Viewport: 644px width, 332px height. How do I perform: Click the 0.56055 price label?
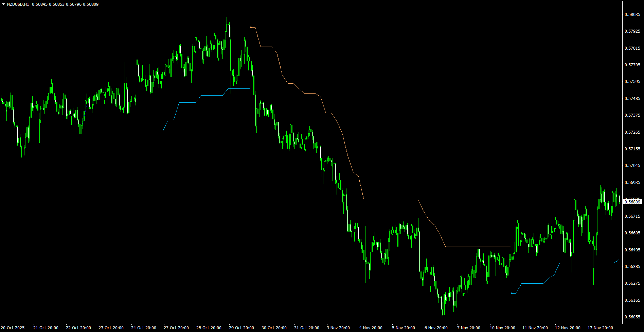point(632,317)
